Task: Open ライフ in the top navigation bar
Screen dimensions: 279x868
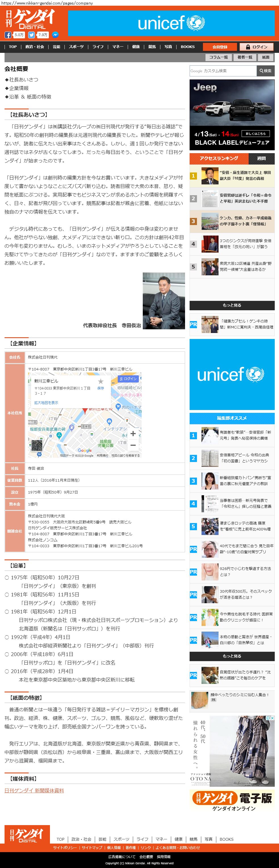Action: tap(98, 47)
